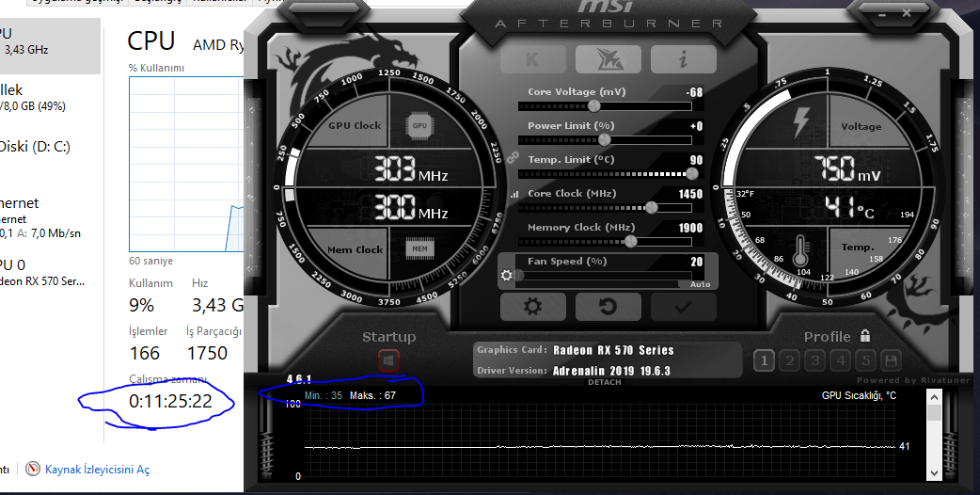Open Afterburner settings gear button
980x495 pixels.
pyautogui.click(x=532, y=307)
